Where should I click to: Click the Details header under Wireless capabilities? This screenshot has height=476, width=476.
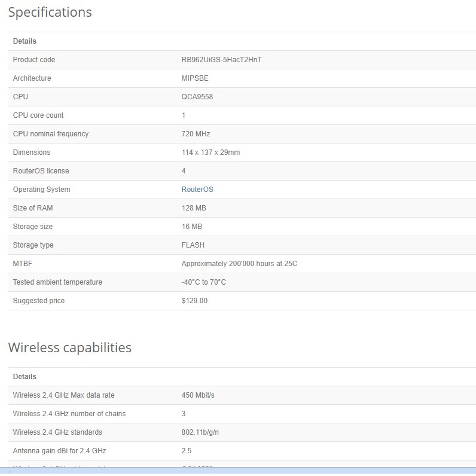click(25, 377)
